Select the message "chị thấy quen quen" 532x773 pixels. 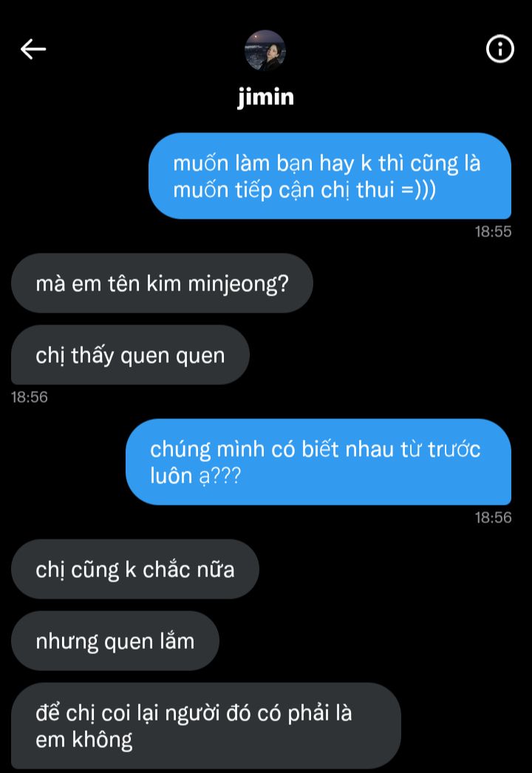point(130,355)
